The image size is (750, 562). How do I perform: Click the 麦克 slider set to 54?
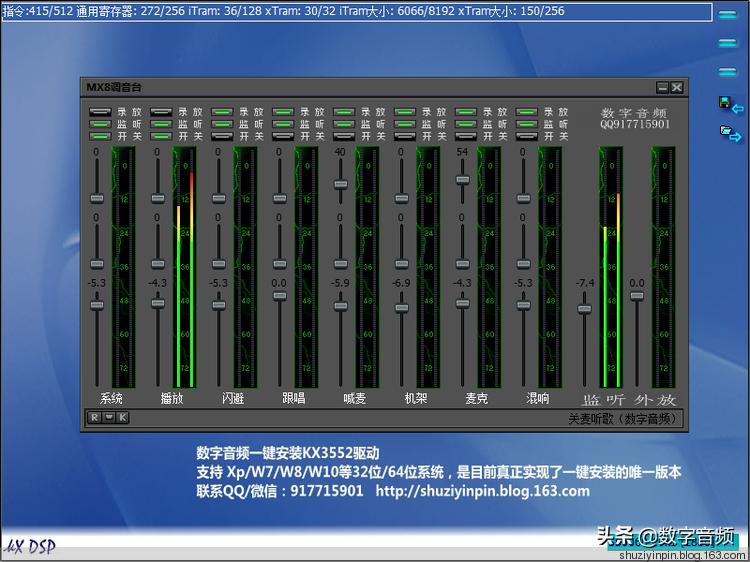[x=463, y=179]
